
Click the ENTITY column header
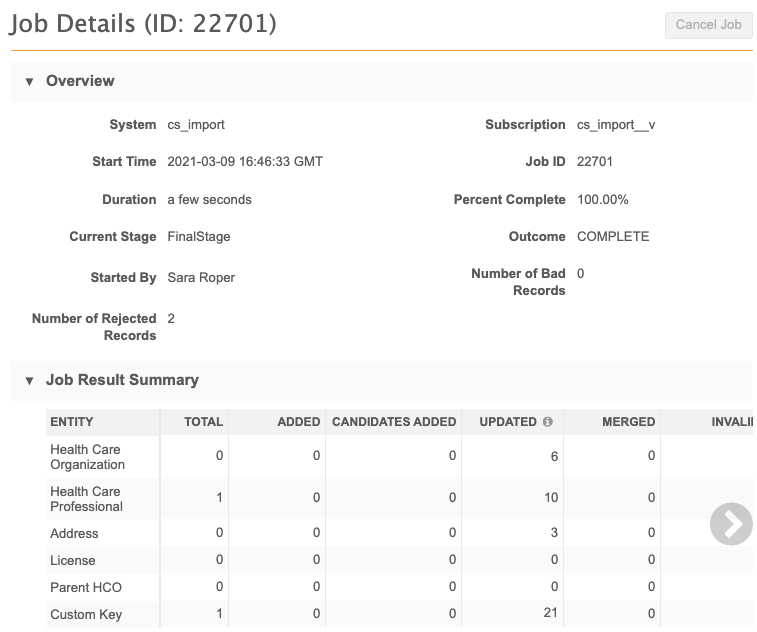[72, 422]
